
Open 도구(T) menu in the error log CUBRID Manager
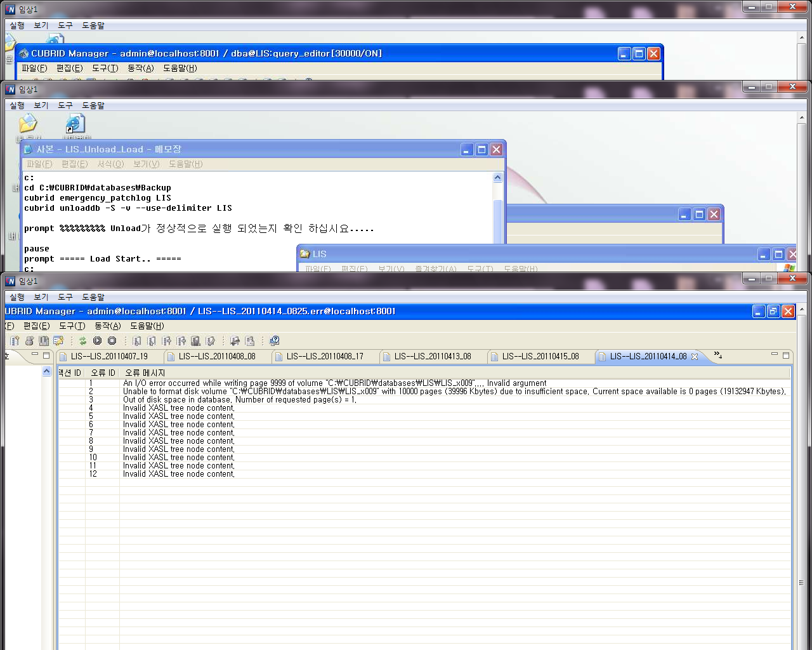(x=72, y=326)
